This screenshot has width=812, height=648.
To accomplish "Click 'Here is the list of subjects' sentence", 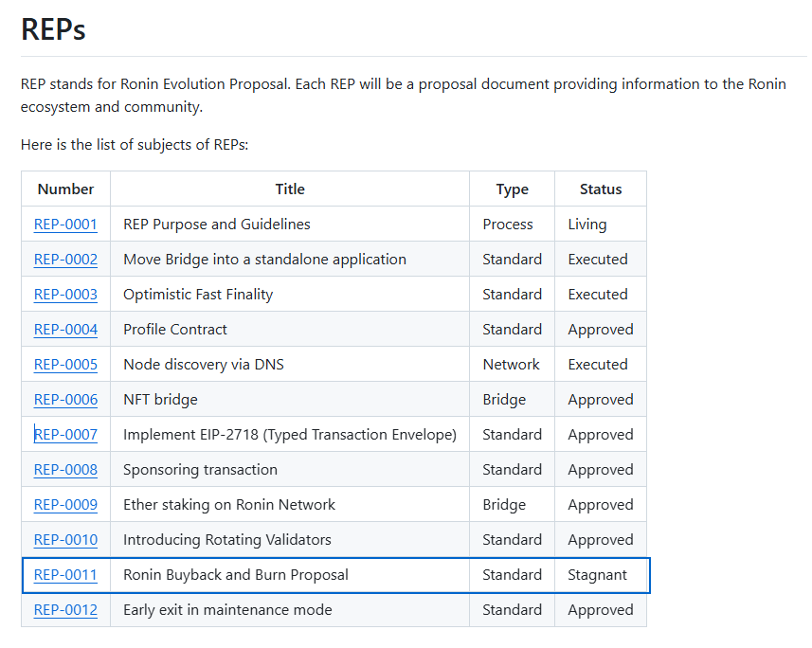I will pyautogui.click(x=135, y=145).
